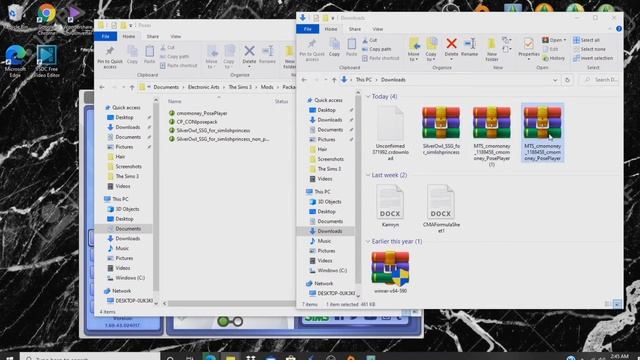
Task: Select CP_CONposepack in Poses window
Action: coord(193,122)
